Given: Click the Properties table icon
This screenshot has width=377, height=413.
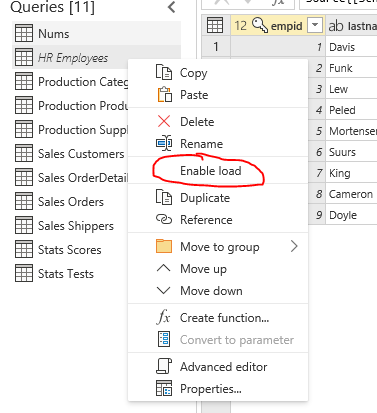Looking at the screenshot, I should [x=164, y=388].
